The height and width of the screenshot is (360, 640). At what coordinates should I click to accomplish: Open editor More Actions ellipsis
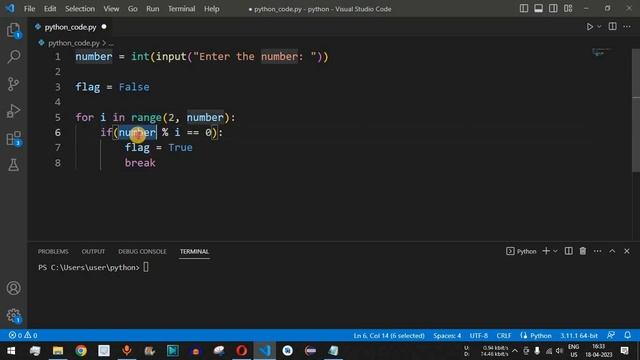(627, 27)
